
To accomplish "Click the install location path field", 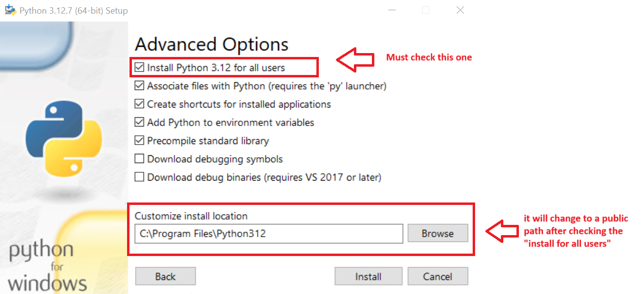I will pyautogui.click(x=269, y=234).
